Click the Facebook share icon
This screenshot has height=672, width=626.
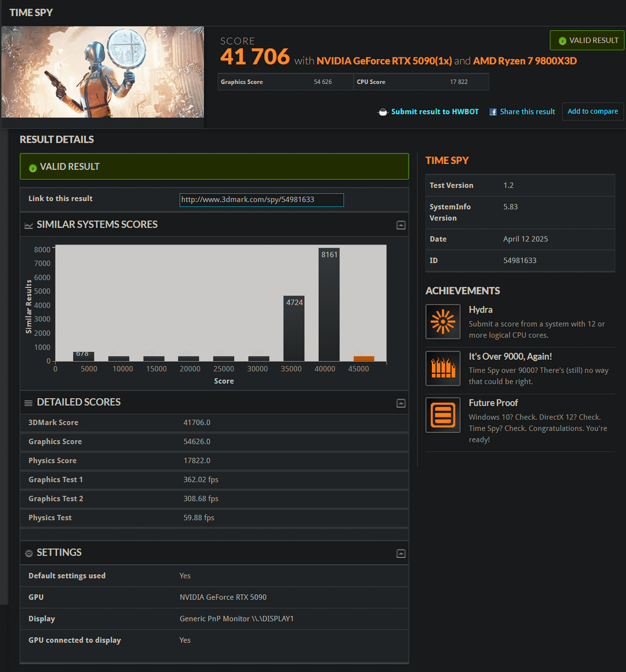point(493,112)
